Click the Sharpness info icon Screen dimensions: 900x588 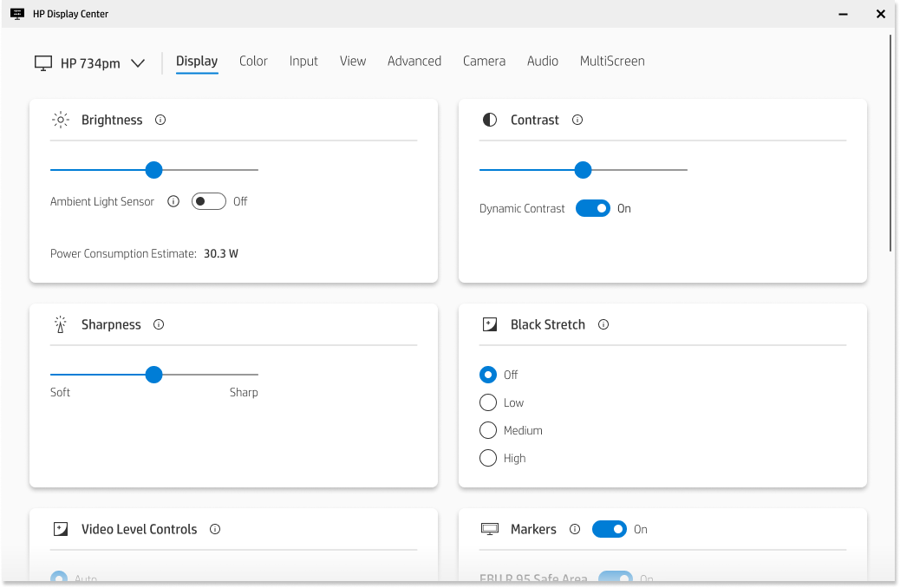[x=159, y=325]
